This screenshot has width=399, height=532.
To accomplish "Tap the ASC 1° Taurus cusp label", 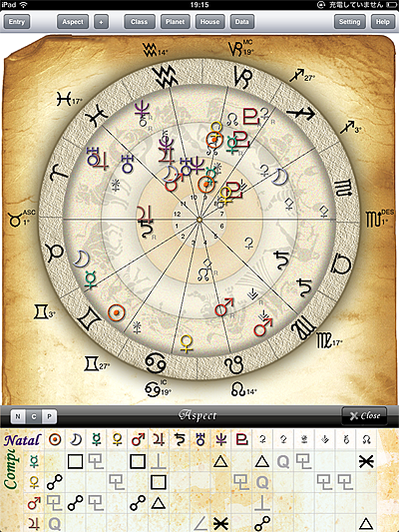I will coord(22,219).
